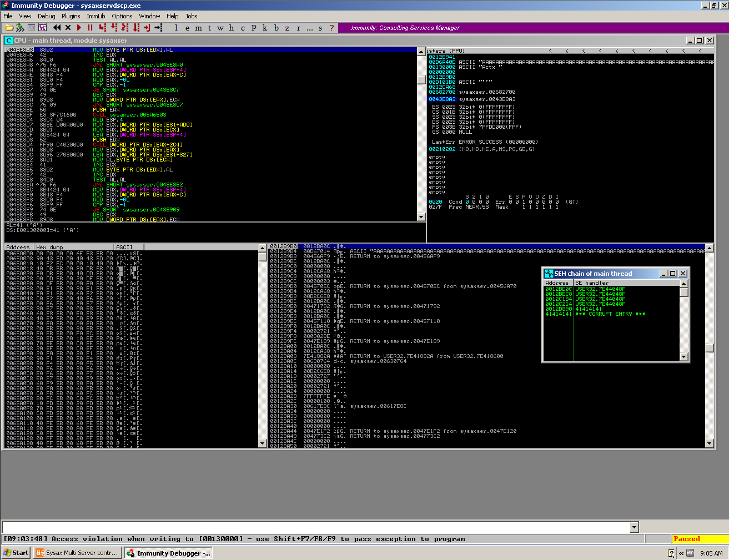Screen dimensions: 729x560
Task: Open Help via red question mark
Action: click(x=331, y=28)
